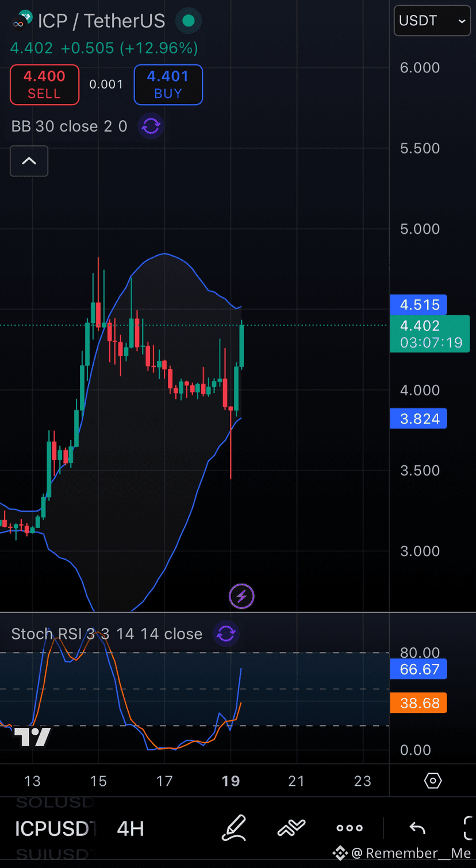This screenshot has height=868, width=476.
Task: Tap the blue 4.401 BUY button
Action: click(168, 84)
